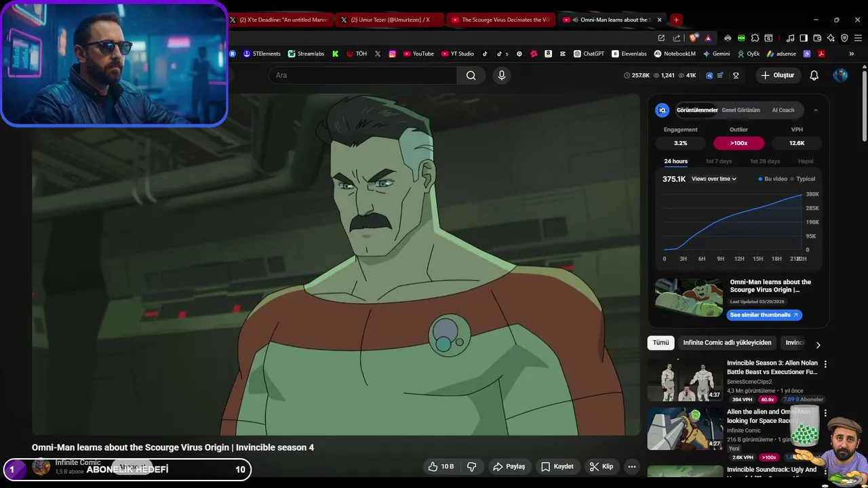Click the share page icon in address bar

tap(677, 38)
